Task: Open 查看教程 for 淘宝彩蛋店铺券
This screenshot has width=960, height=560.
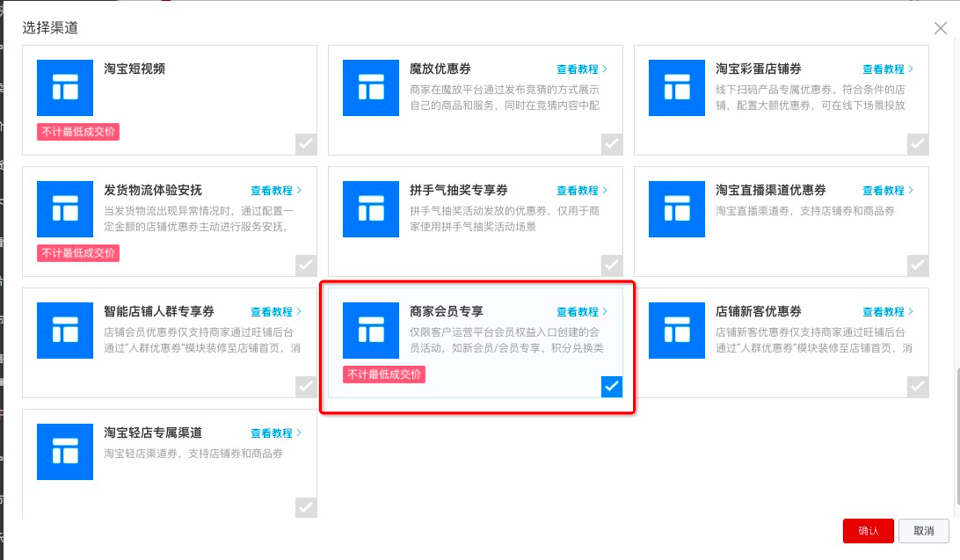Action: coord(888,69)
